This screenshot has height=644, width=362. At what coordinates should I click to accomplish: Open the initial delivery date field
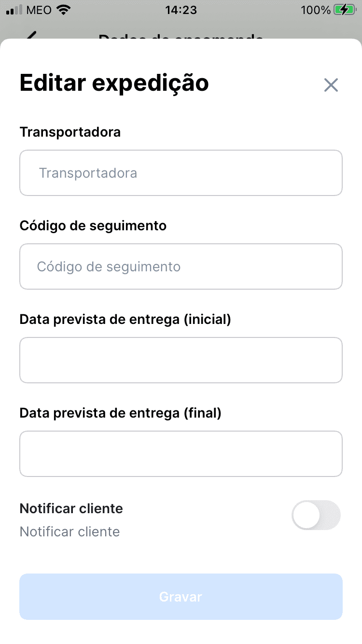pyautogui.click(x=181, y=360)
